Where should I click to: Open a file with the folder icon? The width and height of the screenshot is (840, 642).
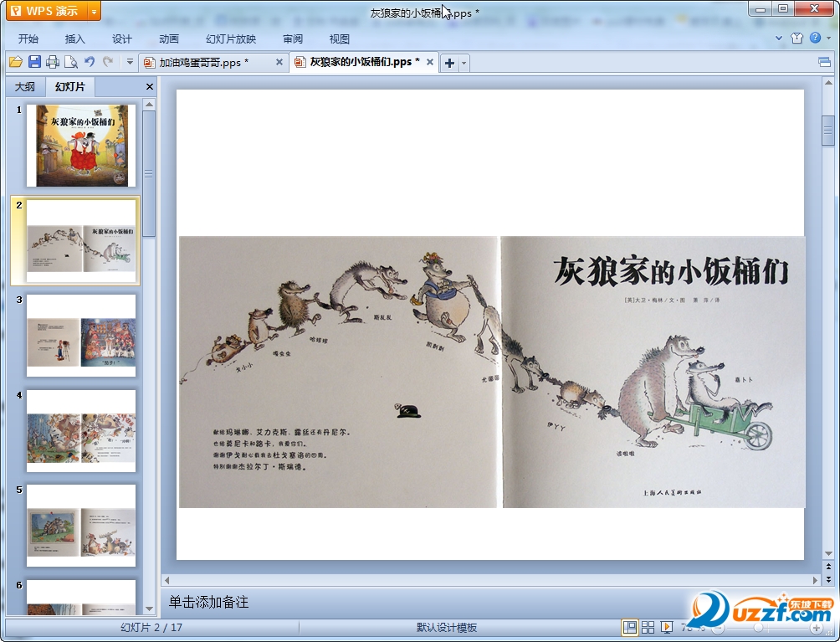click(16, 62)
